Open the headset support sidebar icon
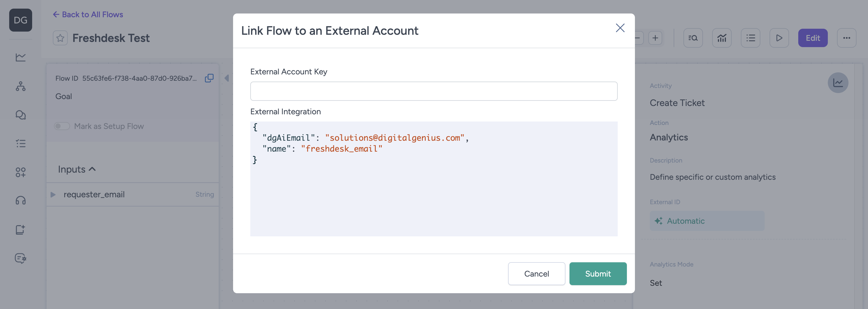868x309 pixels. [x=21, y=201]
